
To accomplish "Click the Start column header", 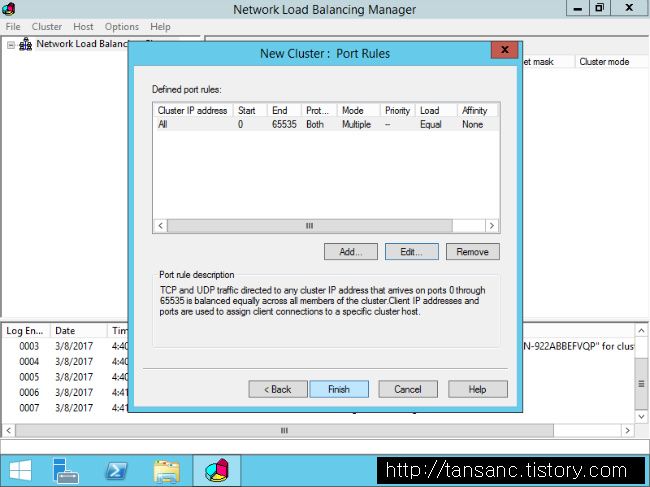I will [x=250, y=110].
